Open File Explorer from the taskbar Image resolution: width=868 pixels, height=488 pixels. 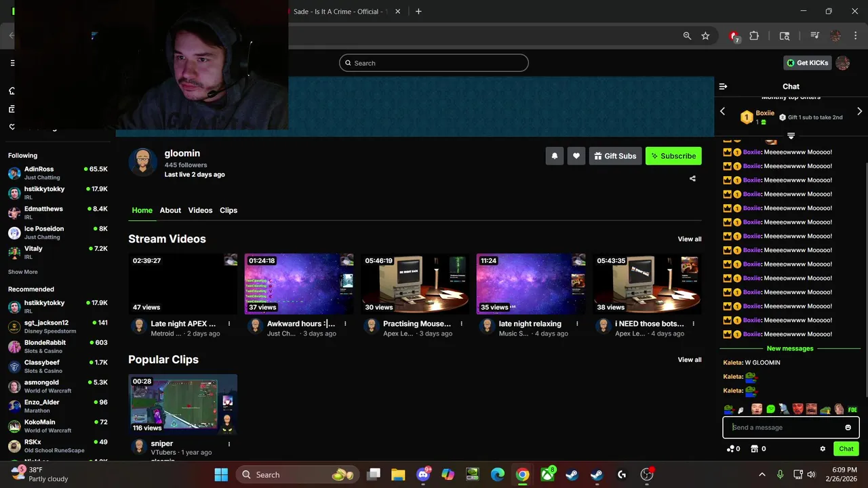point(398,474)
